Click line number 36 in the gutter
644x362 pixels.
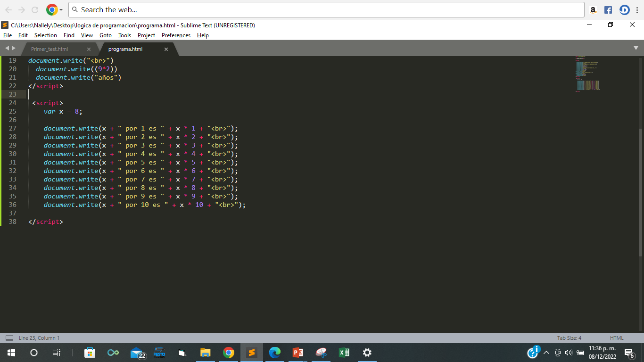(x=12, y=205)
